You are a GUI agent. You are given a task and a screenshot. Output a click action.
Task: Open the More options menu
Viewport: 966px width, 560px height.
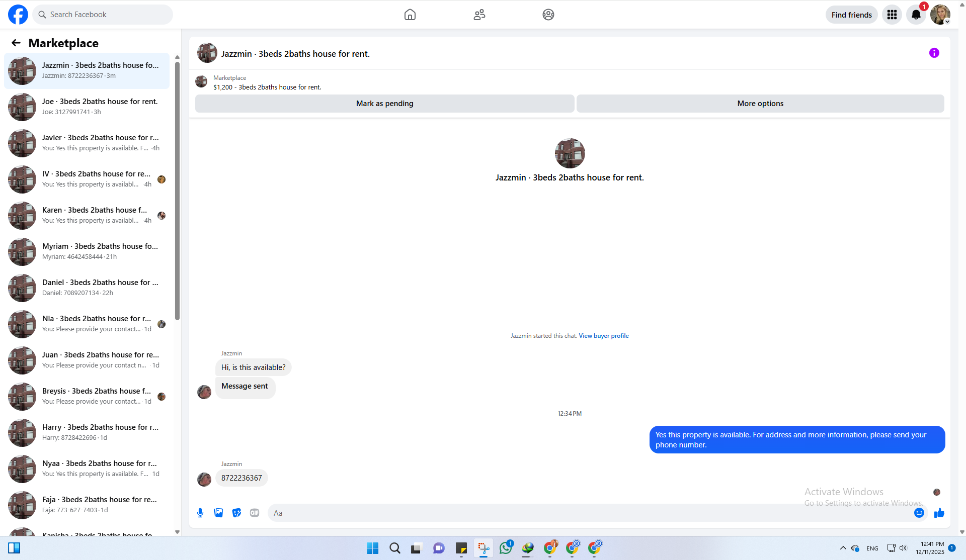pos(760,104)
